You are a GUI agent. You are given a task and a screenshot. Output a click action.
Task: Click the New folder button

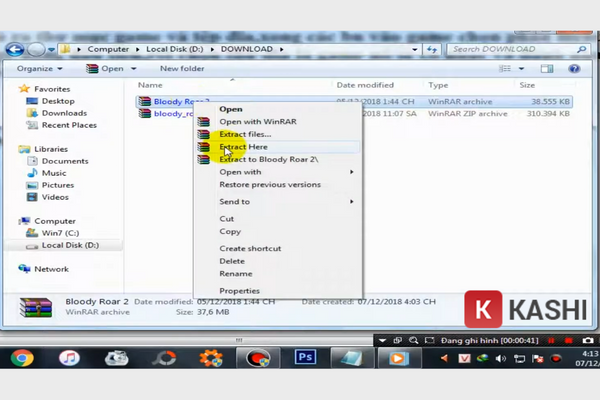181,69
